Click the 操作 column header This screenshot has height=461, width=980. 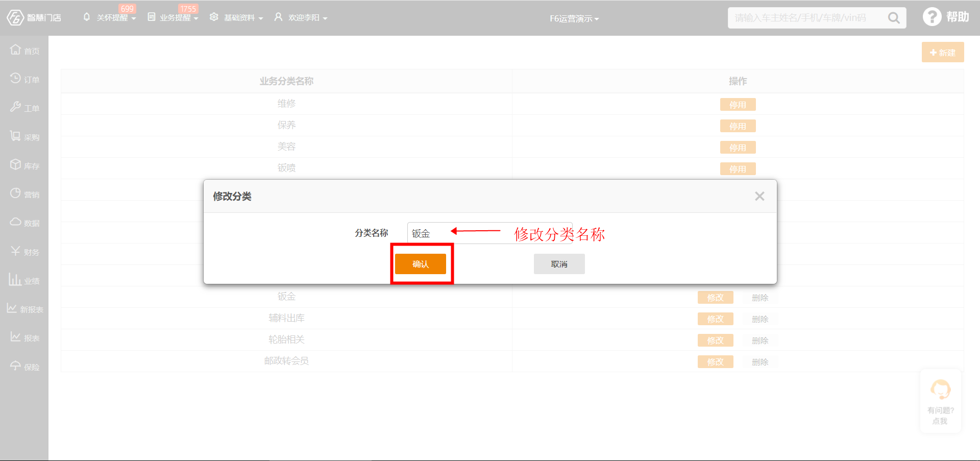point(738,81)
